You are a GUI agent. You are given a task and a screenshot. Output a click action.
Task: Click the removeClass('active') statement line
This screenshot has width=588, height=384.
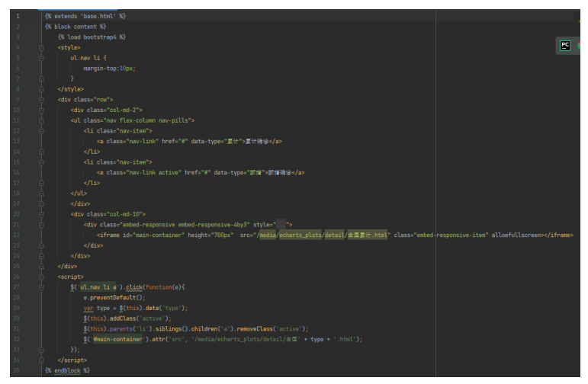[196, 329]
